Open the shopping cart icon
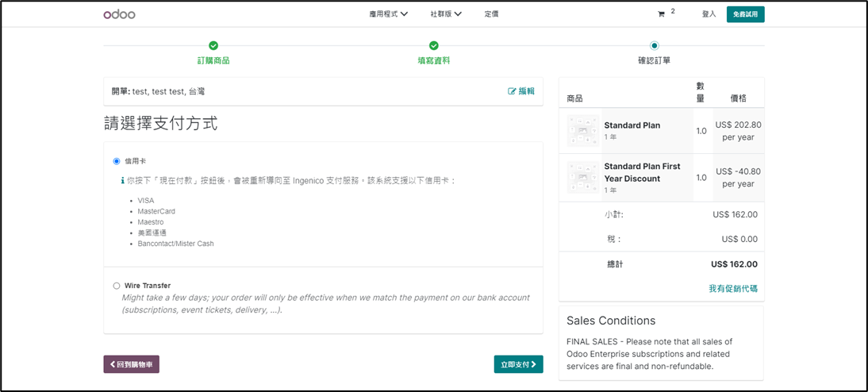The height and width of the screenshot is (392, 868). click(661, 14)
